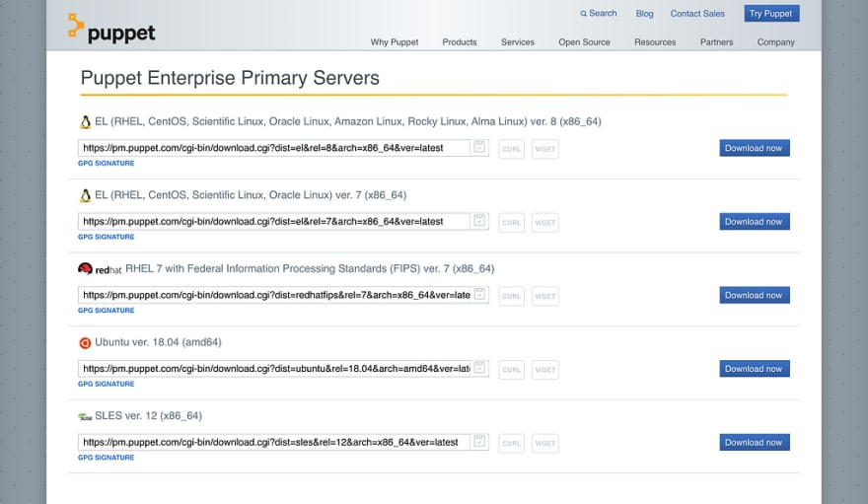Copy RHEL 7 FIPS URL via clipboard icon
The image size is (868, 504).
479,294
